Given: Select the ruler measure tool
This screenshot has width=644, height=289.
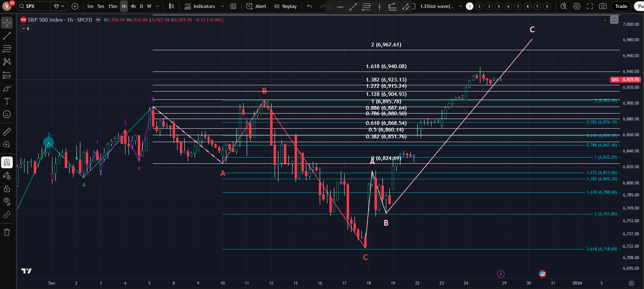Looking at the screenshot, I should tap(7, 131).
